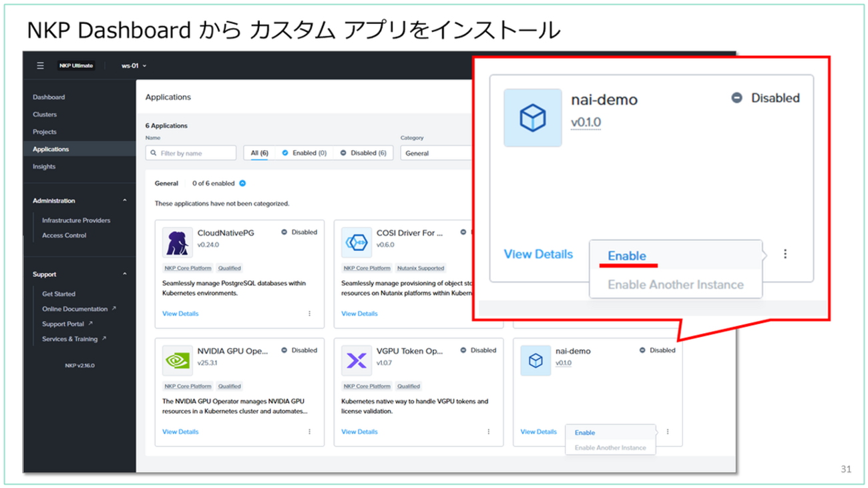Focus the Filter by name field

click(x=191, y=154)
